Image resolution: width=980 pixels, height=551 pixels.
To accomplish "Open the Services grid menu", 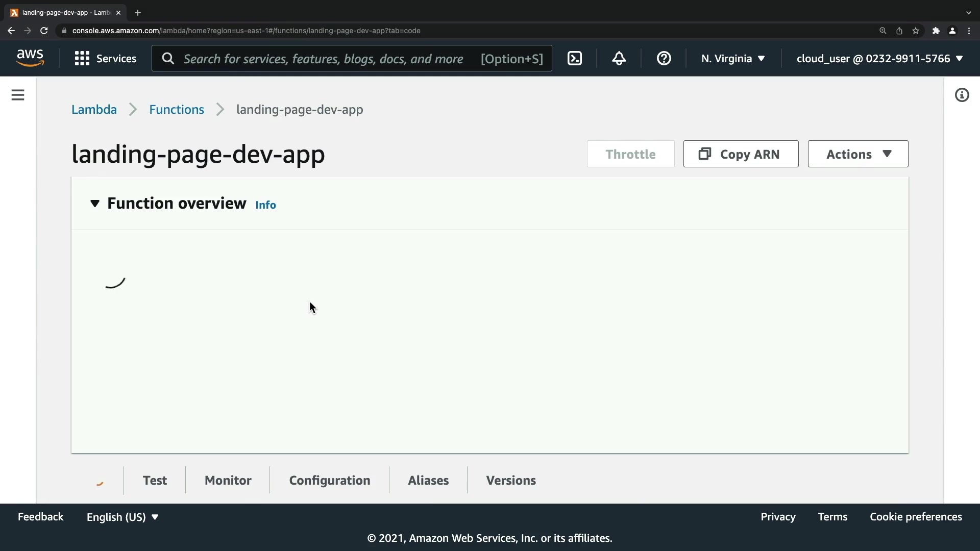I will 105,59.
